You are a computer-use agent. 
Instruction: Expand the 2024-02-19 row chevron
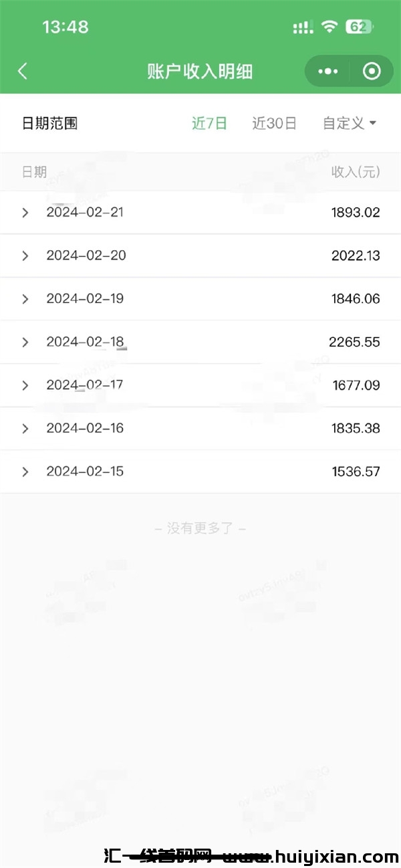coord(25,299)
